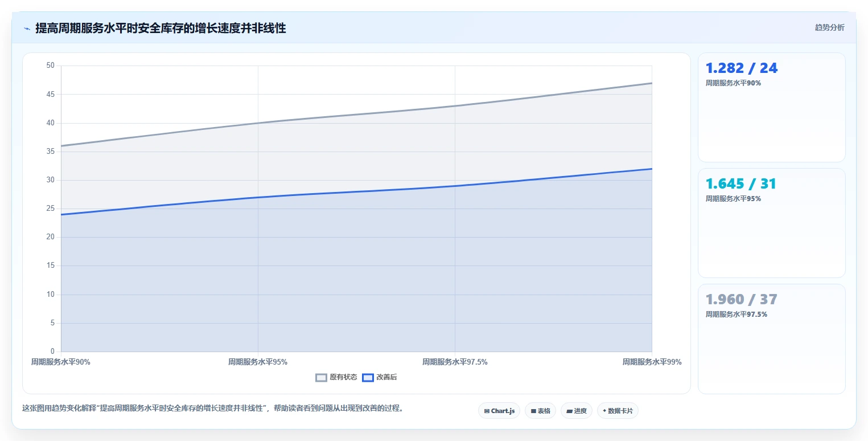Click the 表格 tag button
This screenshot has height=441, width=868.
coord(540,411)
